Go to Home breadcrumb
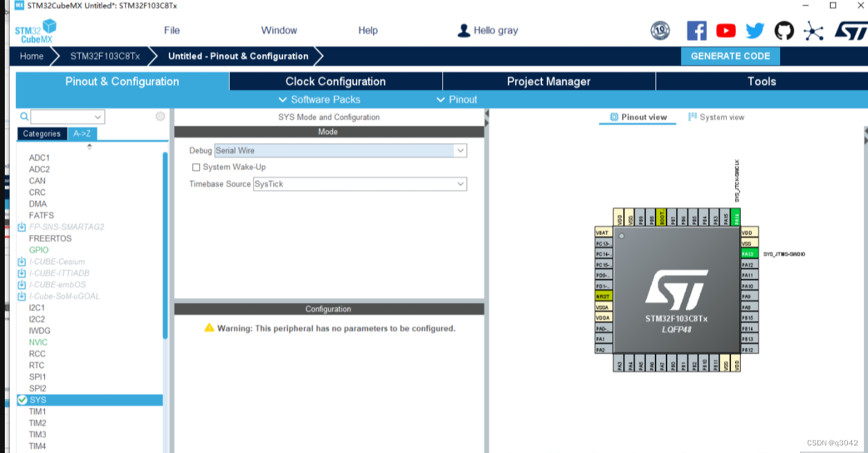The image size is (868, 453). [x=31, y=56]
